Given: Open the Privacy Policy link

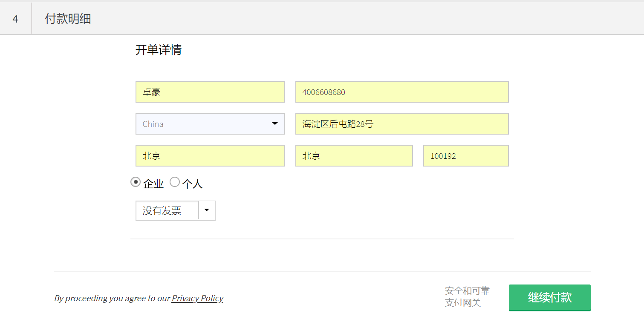Looking at the screenshot, I should [x=197, y=298].
